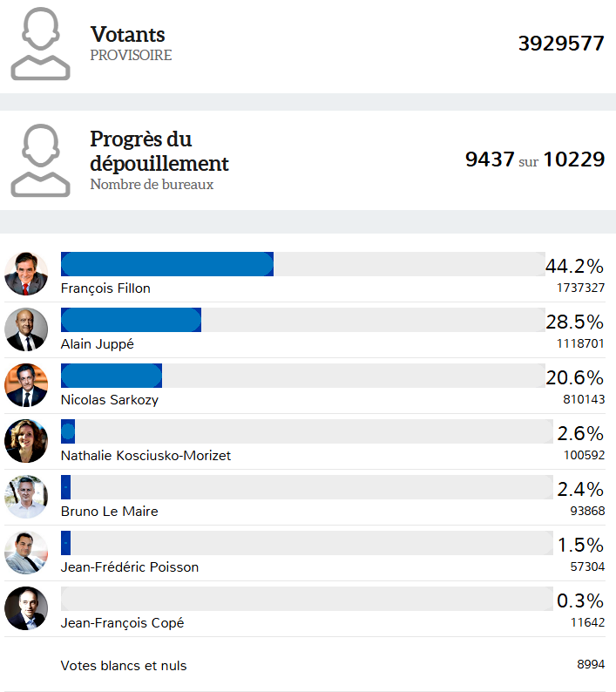This screenshot has width=616, height=692.
Task: Click Alain Juppé's portrait photo
Action: click(26, 329)
